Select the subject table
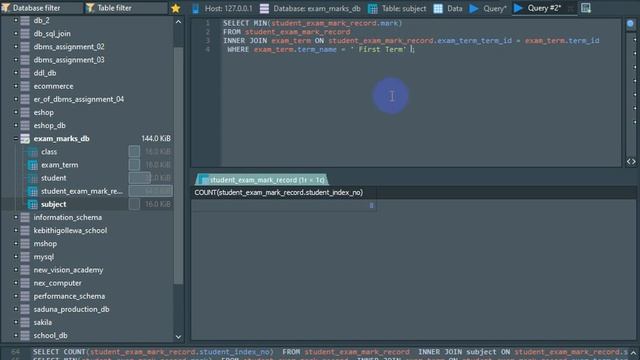 53,204
